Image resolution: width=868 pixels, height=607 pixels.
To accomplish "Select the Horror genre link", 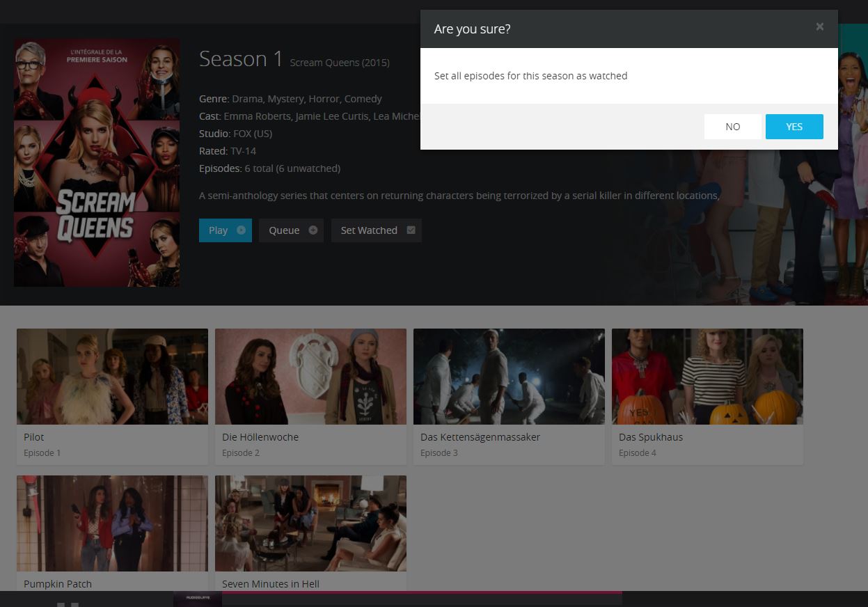I will coord(323,99).
